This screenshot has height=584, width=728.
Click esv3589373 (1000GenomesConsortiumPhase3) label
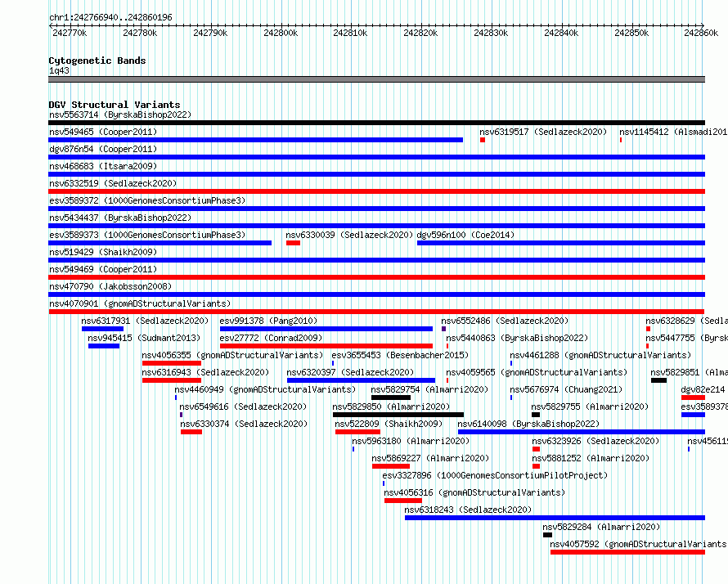click(x=147, y=235)
